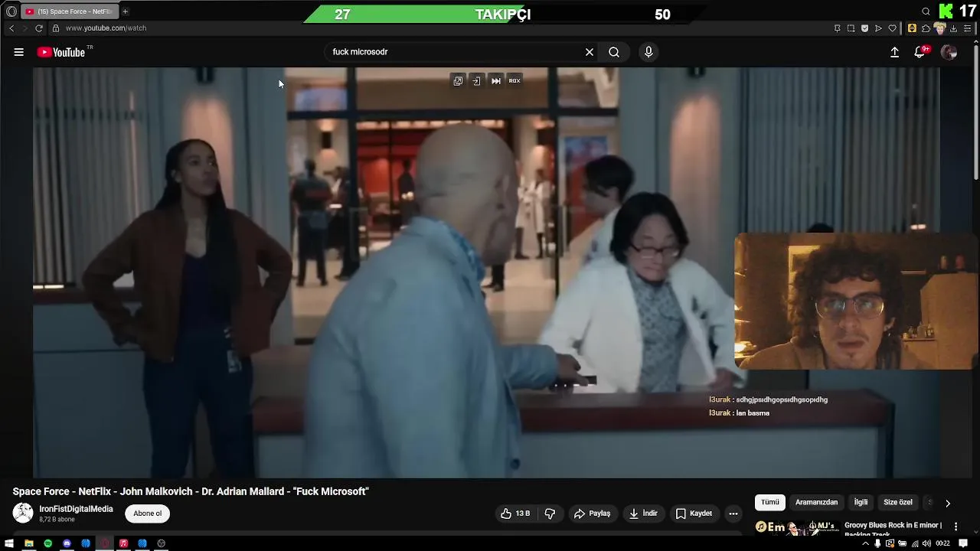Open the Windows Start button
The height and width of the screenshot is (551, 980).
(9, 543)
